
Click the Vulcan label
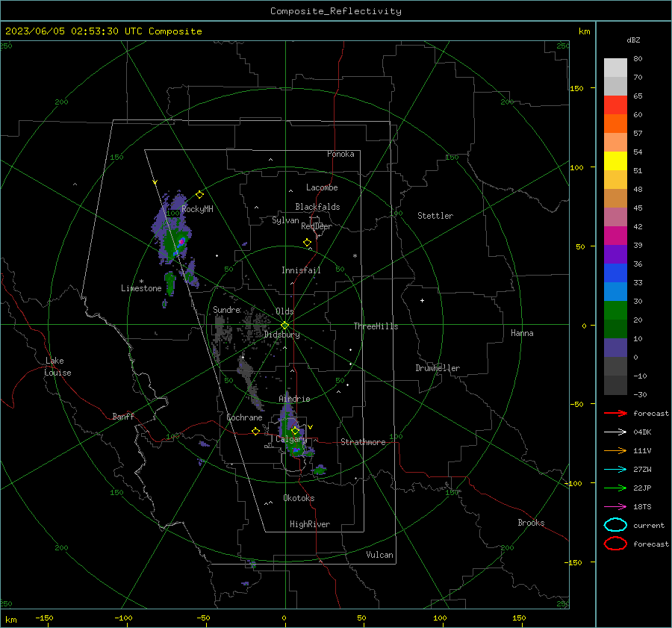[379, 555]
